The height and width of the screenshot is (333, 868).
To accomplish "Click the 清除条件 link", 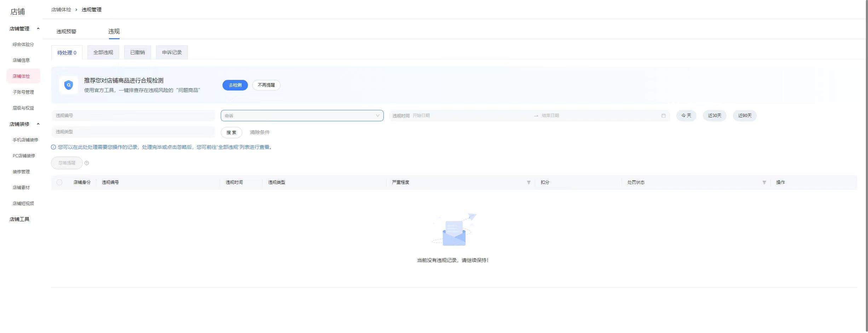I will tap(260, 132).
